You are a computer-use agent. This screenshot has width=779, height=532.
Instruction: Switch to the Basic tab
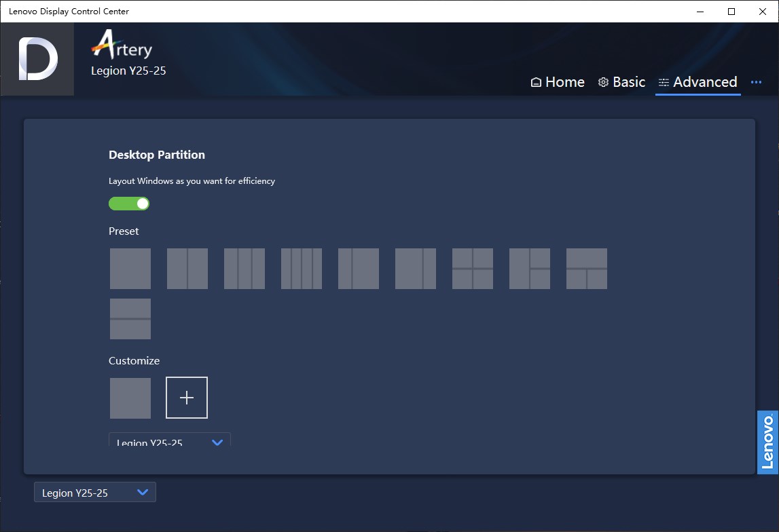pos(621,82)
